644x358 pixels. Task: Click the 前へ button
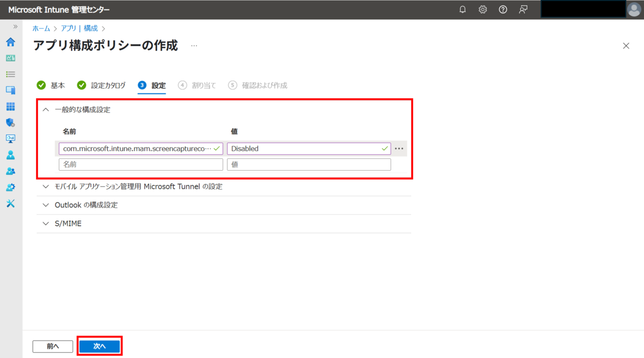[53, 347]
